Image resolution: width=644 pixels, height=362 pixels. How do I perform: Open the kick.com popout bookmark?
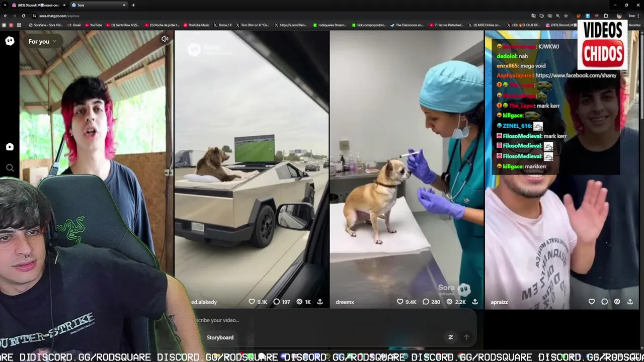point(369,25)
